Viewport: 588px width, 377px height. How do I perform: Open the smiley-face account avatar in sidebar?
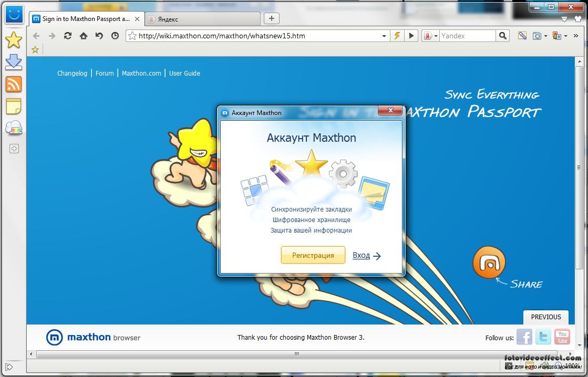(14, 14)
